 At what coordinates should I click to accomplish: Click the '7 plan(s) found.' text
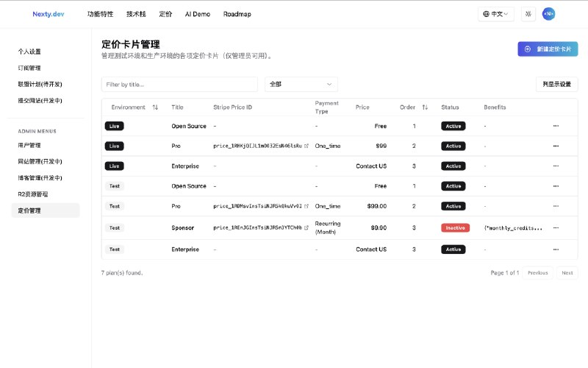(122, 273)
